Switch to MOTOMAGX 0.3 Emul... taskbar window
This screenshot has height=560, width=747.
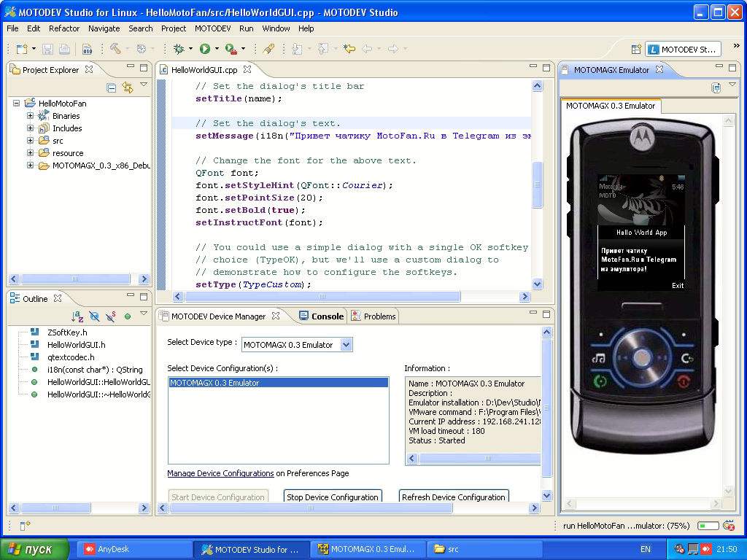point(368,549)
